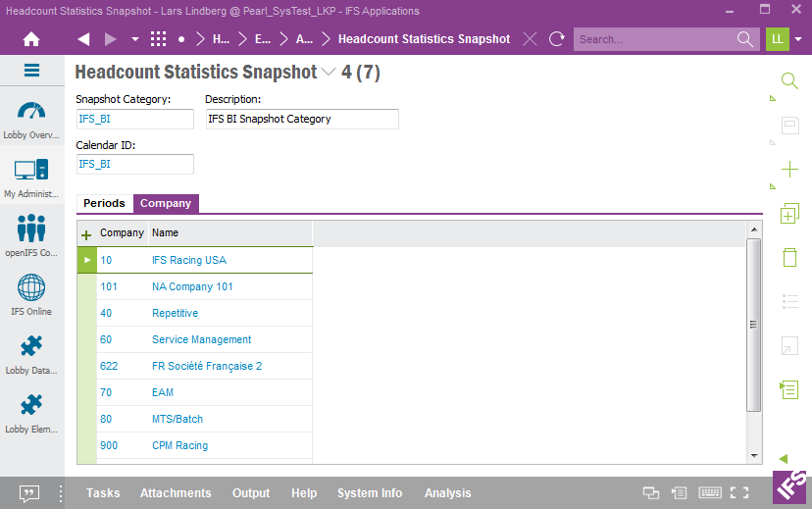This screenshot has width=812, height=509.
Task: Open the Attachments menu in bottom bar
Action: point(176,493)
